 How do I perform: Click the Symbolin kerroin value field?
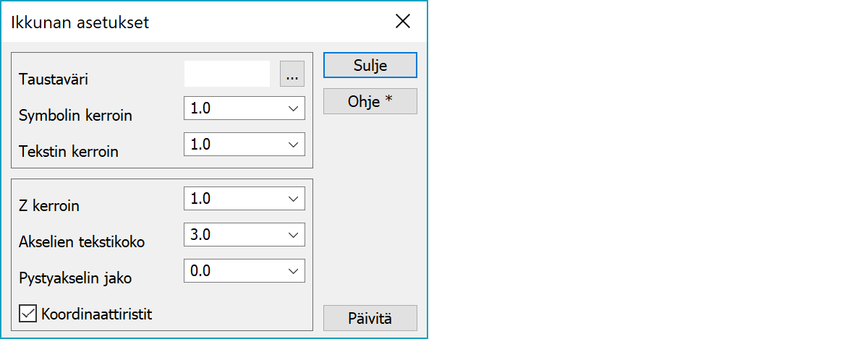231,108
